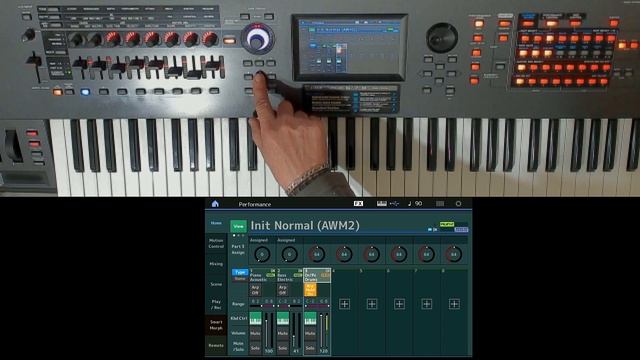
Task: Select the eighth assign knob showing 64
Action: click(453, 254)
